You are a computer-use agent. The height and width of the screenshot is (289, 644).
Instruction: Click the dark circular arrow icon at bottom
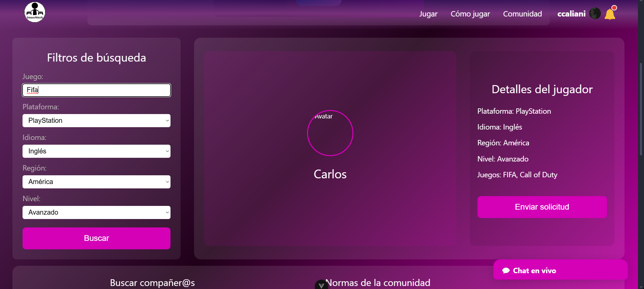coord(321,285)
